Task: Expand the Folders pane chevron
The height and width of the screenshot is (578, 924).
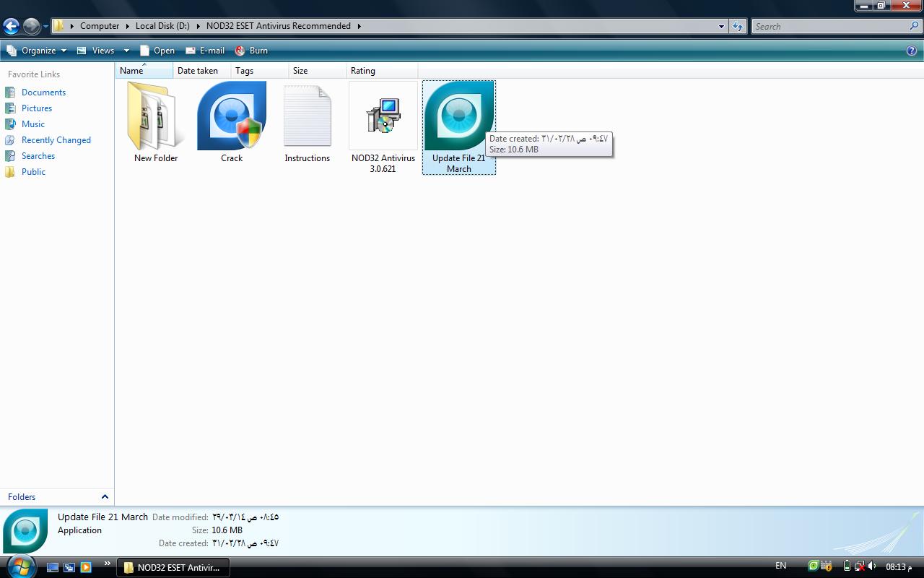Action: click(x=105, y=497)
